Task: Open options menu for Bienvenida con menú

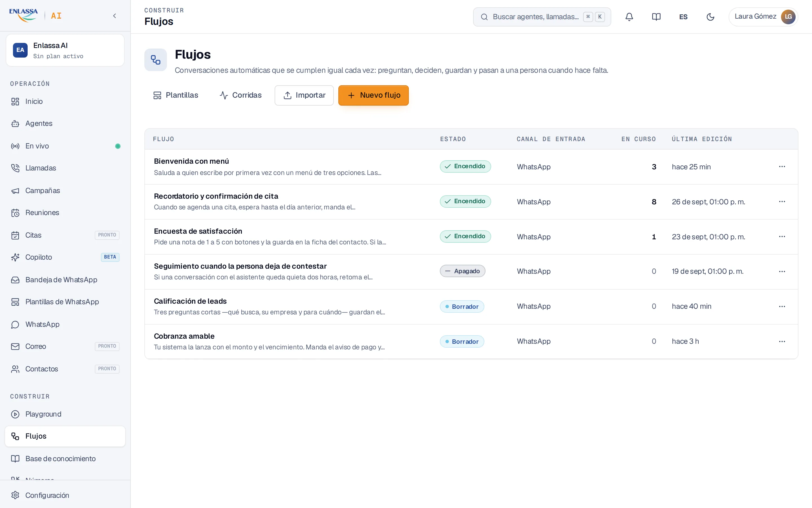Action: [x=782, y=167]
